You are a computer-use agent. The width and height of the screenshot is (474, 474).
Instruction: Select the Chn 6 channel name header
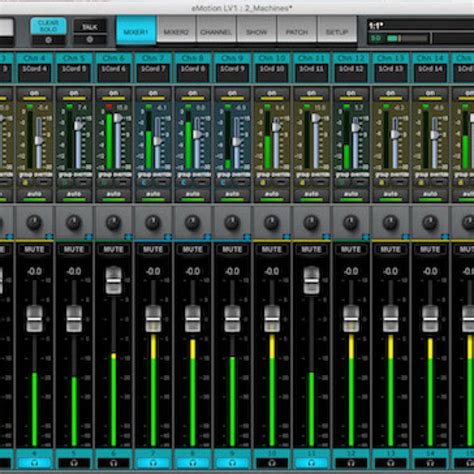[114, 58]
